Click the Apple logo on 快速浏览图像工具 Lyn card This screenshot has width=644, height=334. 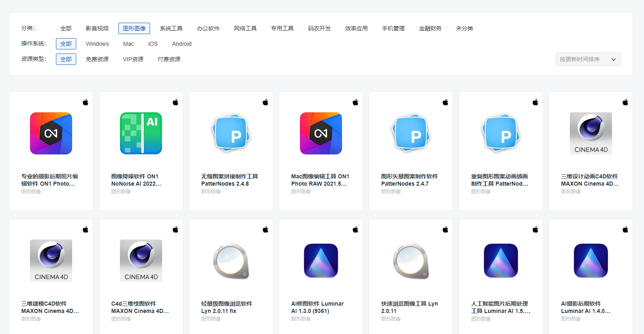click(445, 229)
